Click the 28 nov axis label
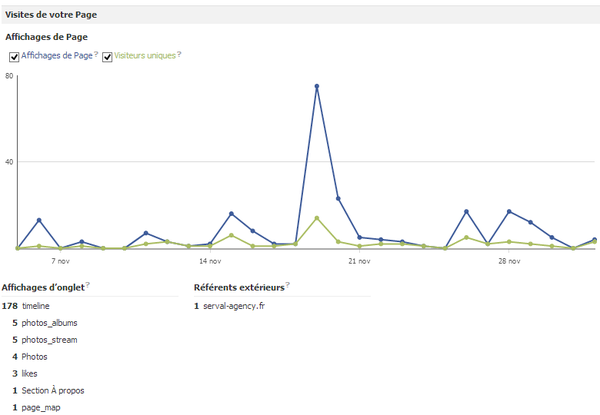The width and height of the screenshot is (600, 415). (509, 261)
